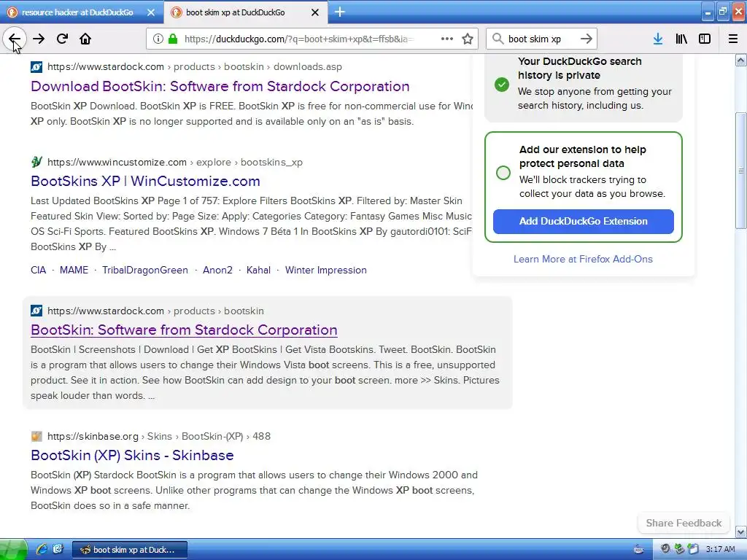Click the green padlock security icon
This screenshot has height=560, width=747.
point(173,39)
